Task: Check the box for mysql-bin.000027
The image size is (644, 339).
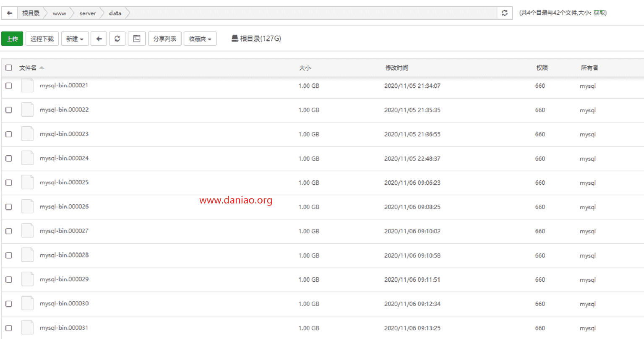Action: [9, 231]
